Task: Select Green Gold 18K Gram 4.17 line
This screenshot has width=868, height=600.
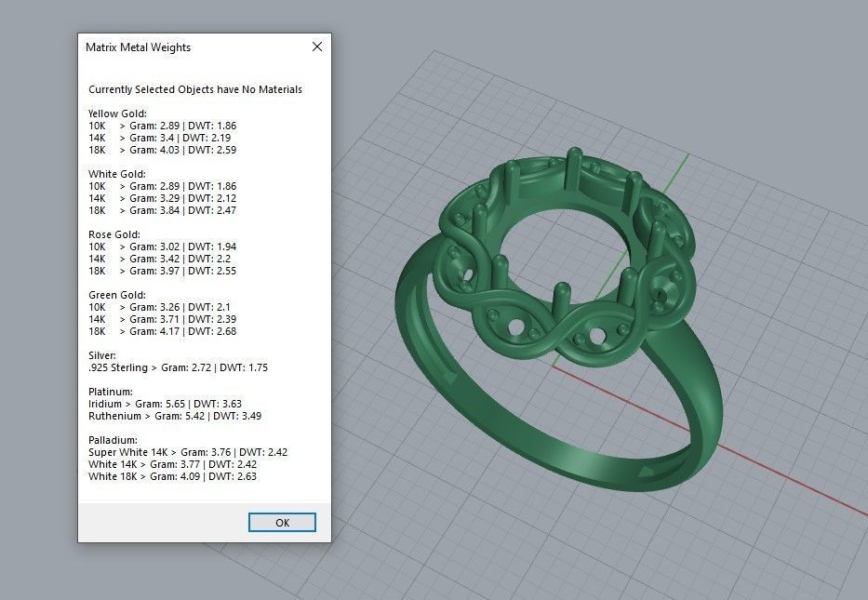Action: coord(162,331)
